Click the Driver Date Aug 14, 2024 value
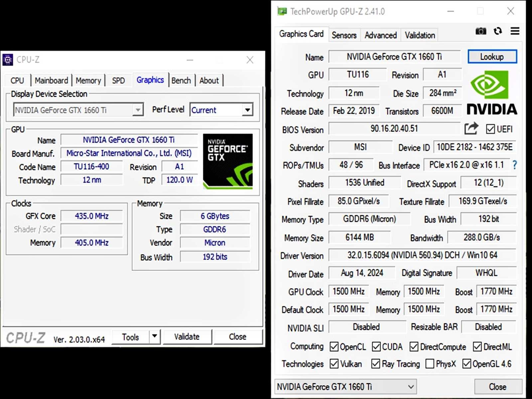Screen dimensions: 532x399 tap(362, 273)
